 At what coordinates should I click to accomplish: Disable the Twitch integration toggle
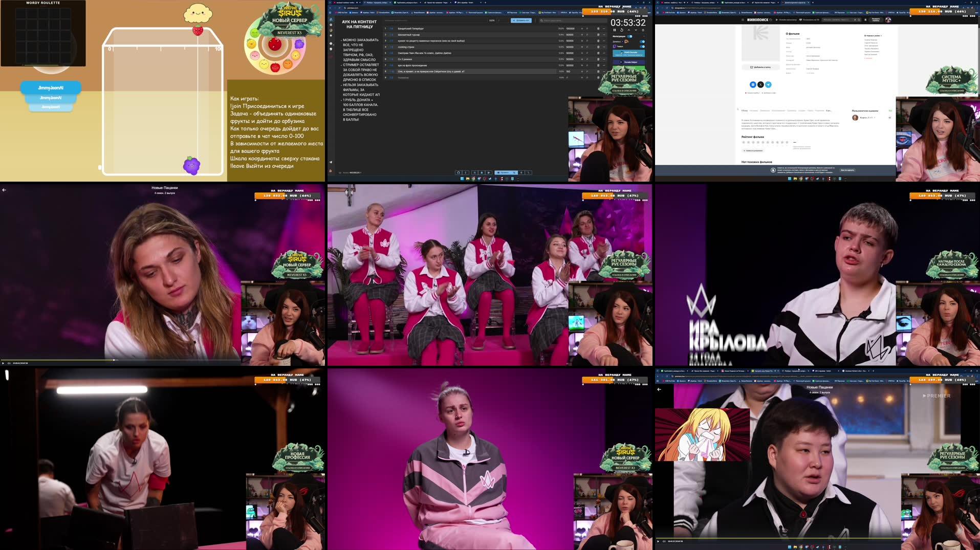(x=643, y=47)
